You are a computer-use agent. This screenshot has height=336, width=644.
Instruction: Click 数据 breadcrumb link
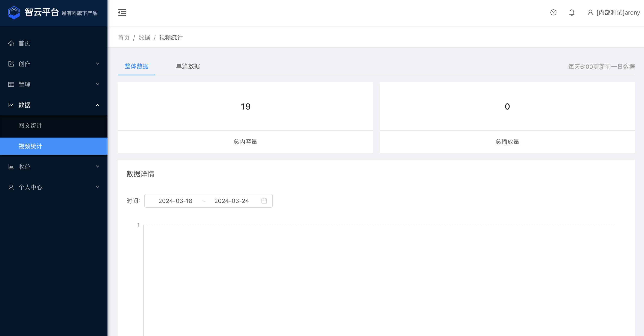click(144, 37)
